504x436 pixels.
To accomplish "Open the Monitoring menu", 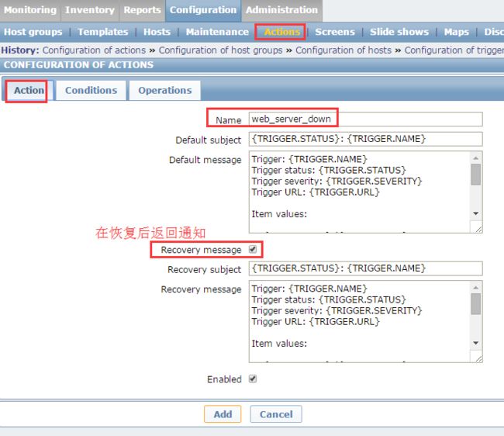I will click(x=30, y=10).
